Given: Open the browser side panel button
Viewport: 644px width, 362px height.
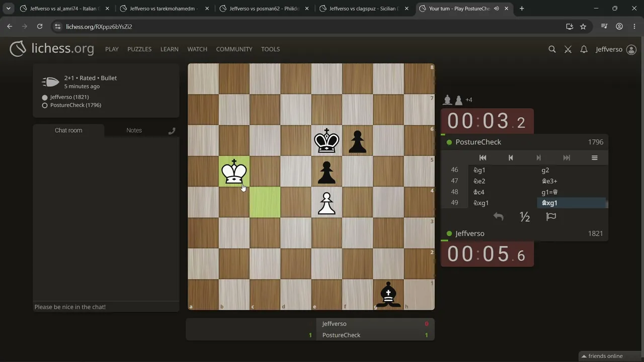Looking at the screenshot, I should [605, 27].
